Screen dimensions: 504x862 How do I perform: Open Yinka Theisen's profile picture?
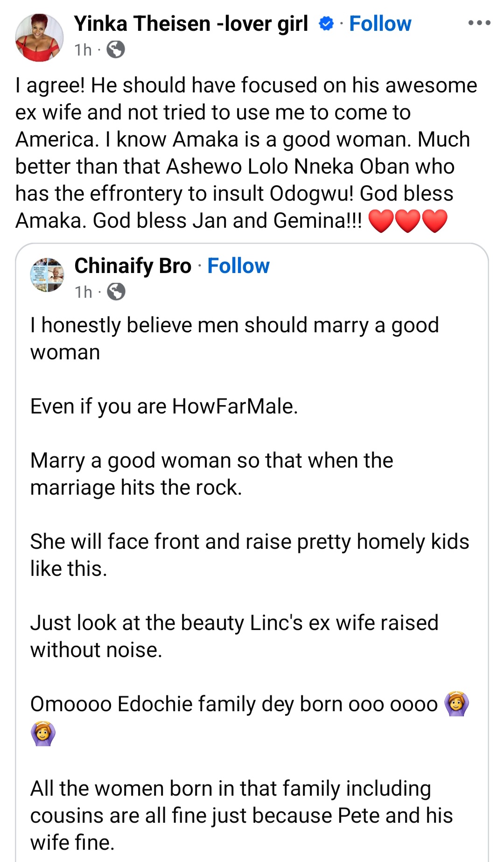[40, 38]
